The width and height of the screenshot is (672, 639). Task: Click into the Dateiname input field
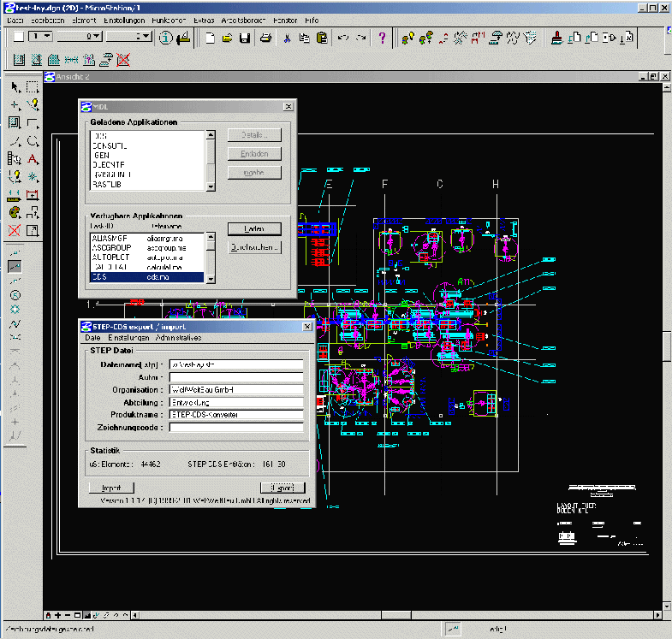point(236,364)
